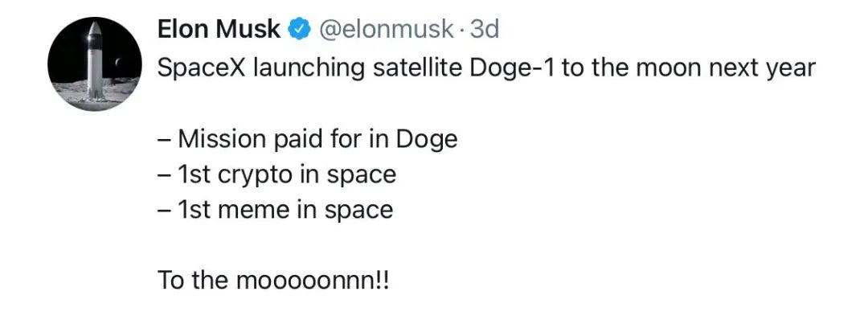The height and width of the screenshot is (328, 868).
Task: Click the 1st crypto in space line
Action: coord(276,175)
